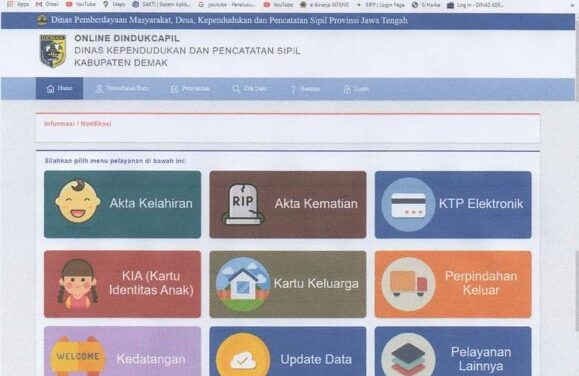The image size is (579, 376).
Task: Click the ONLINE DINDUKCAPIL site title
Action: (x=127, y=38)
